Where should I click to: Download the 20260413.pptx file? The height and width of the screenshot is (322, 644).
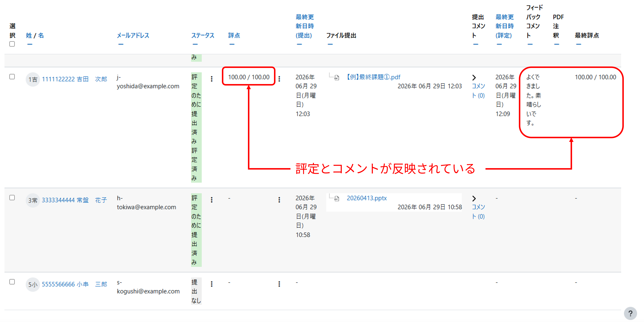point(366,198)
